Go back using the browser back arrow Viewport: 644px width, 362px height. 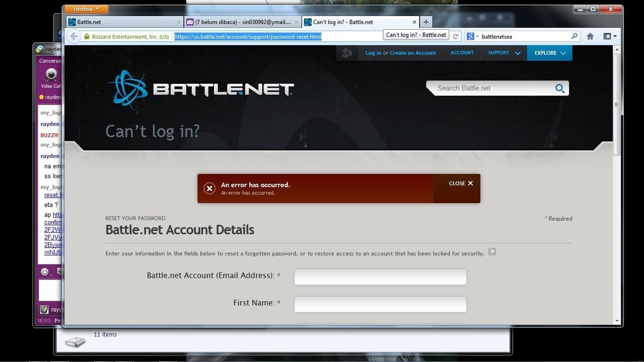click(x=73, y=36)
